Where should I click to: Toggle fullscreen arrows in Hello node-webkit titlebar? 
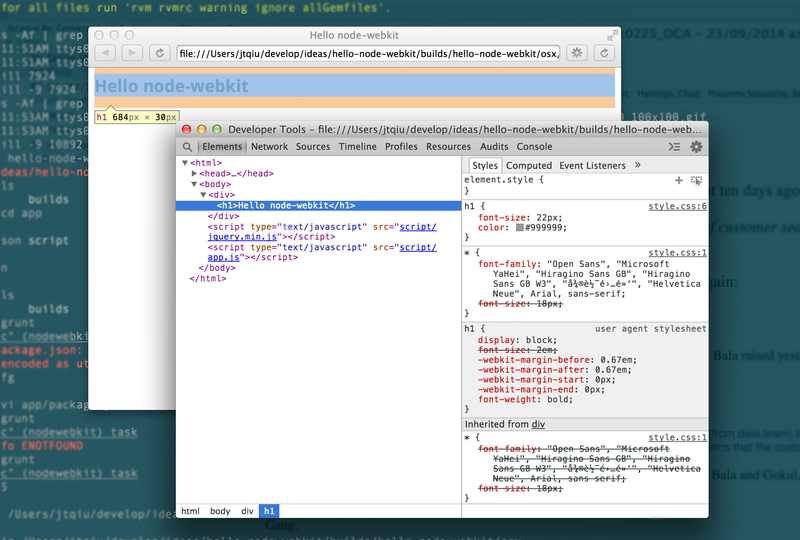(x=612, y=35)
